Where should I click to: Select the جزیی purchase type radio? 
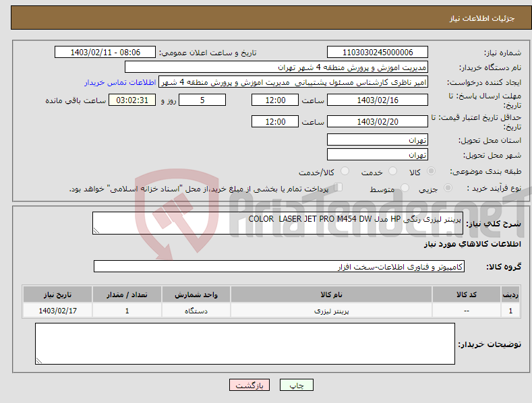coord(448,188)
